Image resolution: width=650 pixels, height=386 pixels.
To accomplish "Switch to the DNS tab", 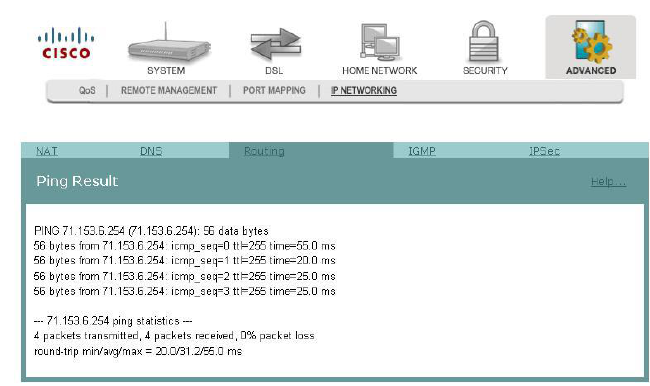I will [x=151, y=151].
